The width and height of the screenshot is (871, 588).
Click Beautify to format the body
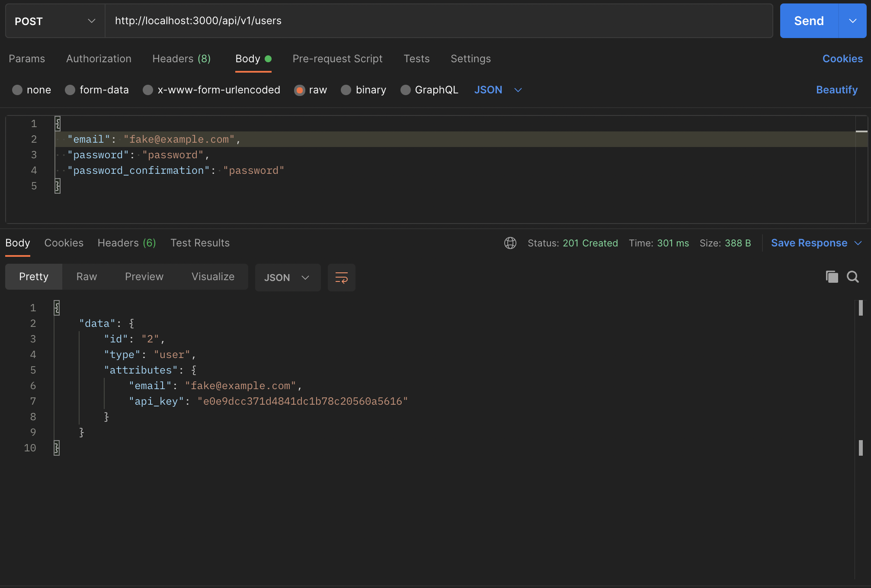(x=837, y=90)
